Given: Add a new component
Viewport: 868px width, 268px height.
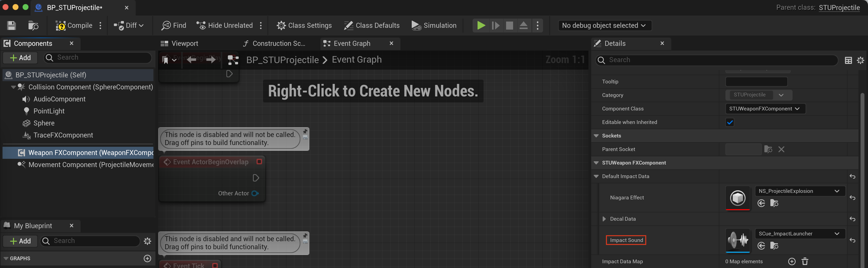Looking at the screenshot, I should click(x=21, y=58).
